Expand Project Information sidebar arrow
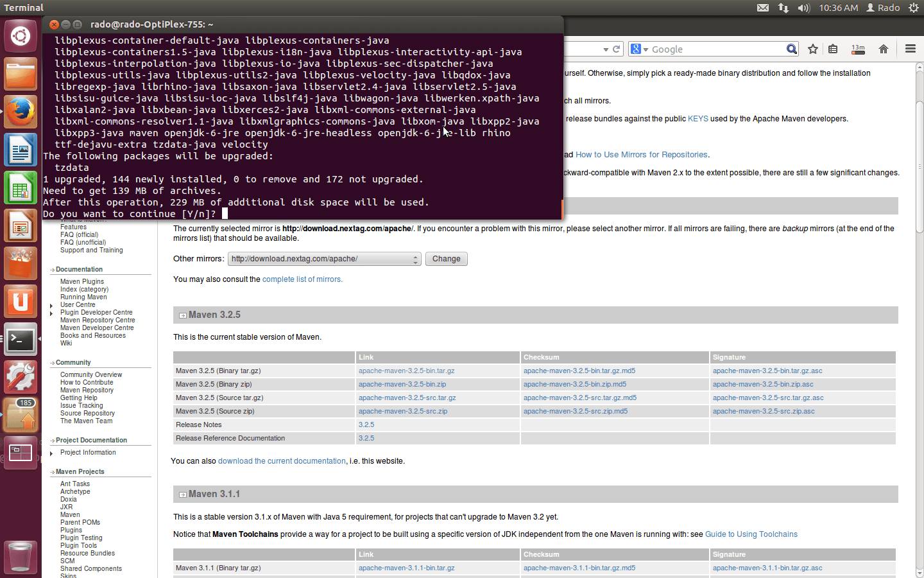The image size is (924, 578). coord(51,453)
